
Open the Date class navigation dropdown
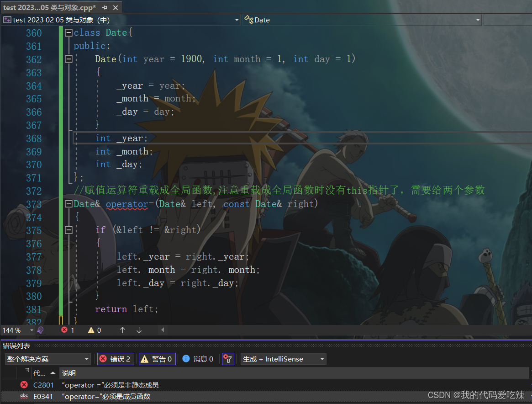pos(478,20)
